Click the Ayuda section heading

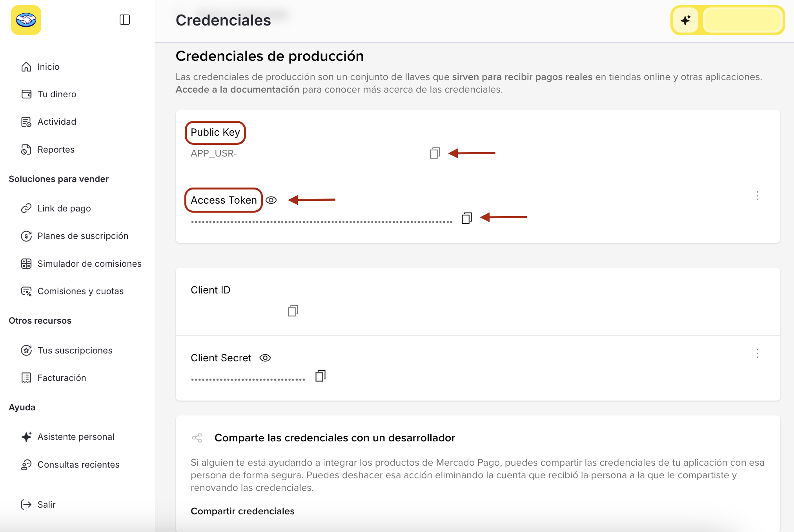tap(22, 407)
